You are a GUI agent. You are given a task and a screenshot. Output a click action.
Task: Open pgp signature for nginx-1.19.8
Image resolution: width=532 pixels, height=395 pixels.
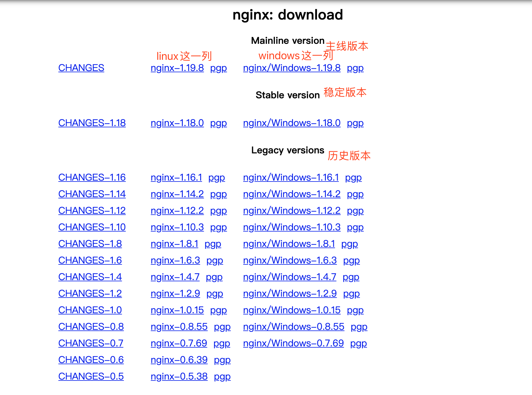[x=219, y=68]
